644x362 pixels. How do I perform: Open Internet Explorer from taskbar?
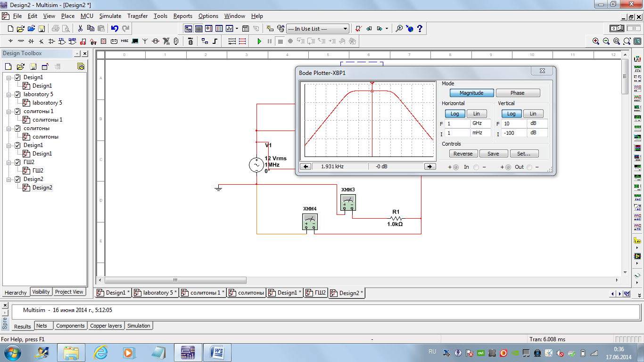[100, 352]
